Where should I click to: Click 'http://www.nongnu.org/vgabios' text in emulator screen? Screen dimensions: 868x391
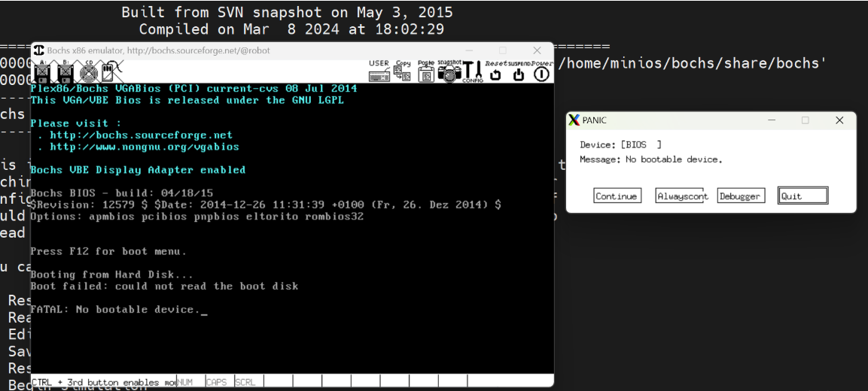click(x=145, y=147)
